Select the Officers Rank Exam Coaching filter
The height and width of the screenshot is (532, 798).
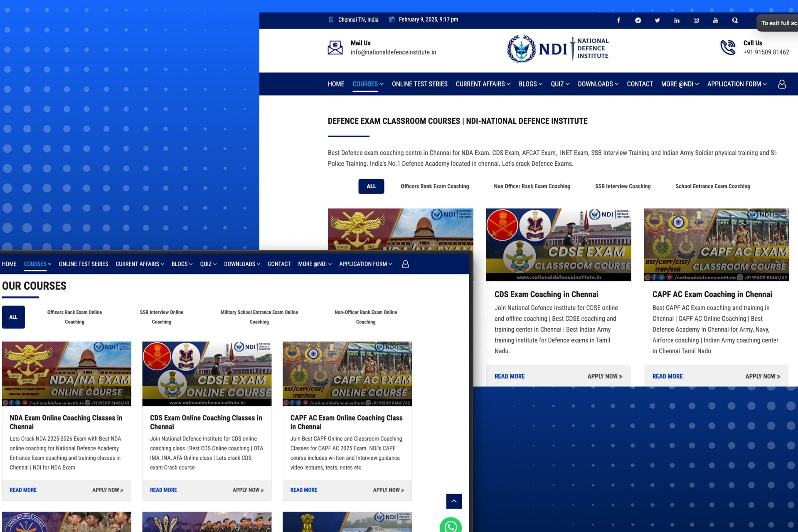pyautogui.click(x=434, y=186)
